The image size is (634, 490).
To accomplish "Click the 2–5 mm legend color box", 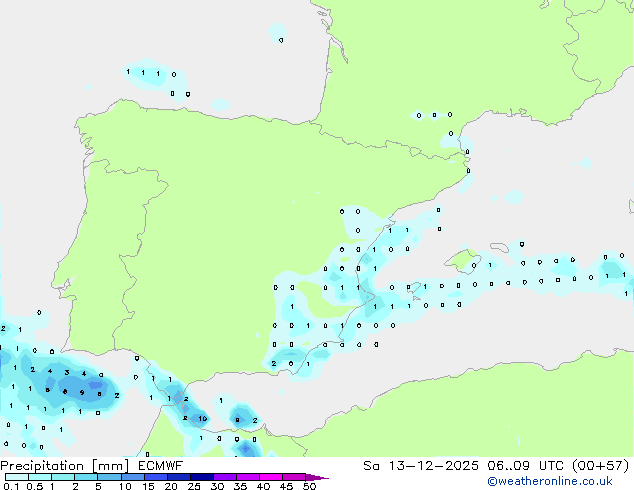I will (x=86, y=477).
